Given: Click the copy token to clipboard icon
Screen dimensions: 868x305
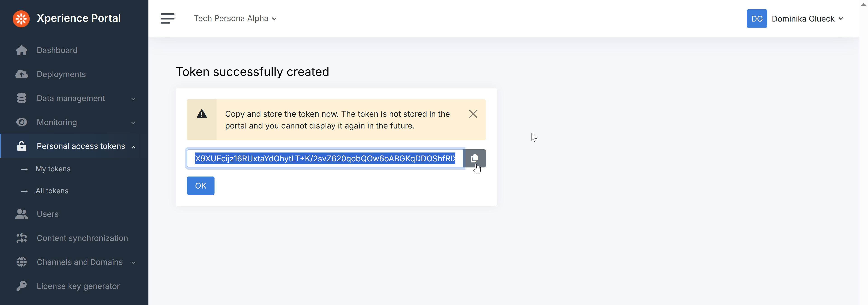Looking at the screenshot, I should (474, 158).
